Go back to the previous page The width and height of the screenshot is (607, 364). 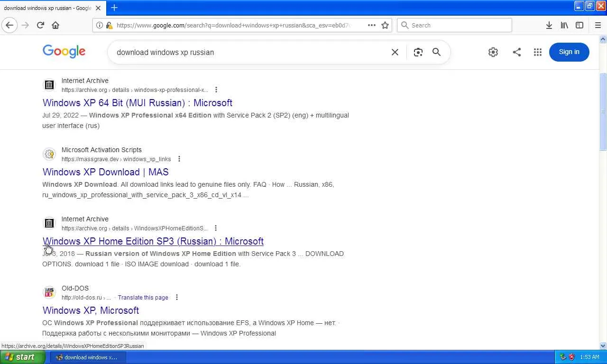(9, 25)
